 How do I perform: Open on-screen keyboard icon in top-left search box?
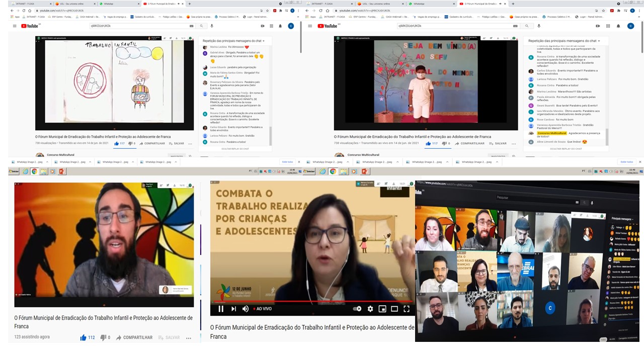point(191,26)
